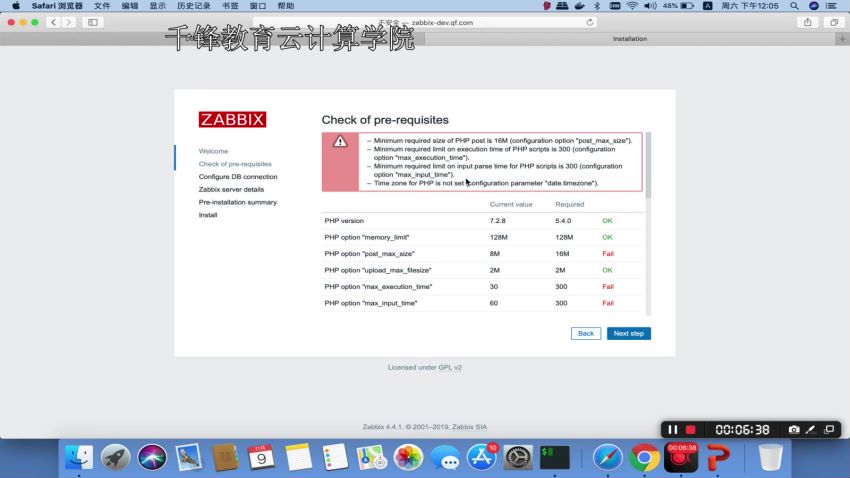Open Spotlight search magnifier icon

(x=794, y=6)
